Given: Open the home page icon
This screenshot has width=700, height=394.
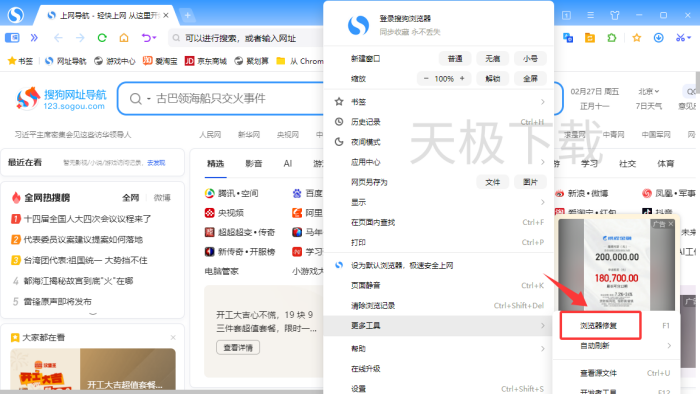Looking at the screenshot, I should click(124, 38).
